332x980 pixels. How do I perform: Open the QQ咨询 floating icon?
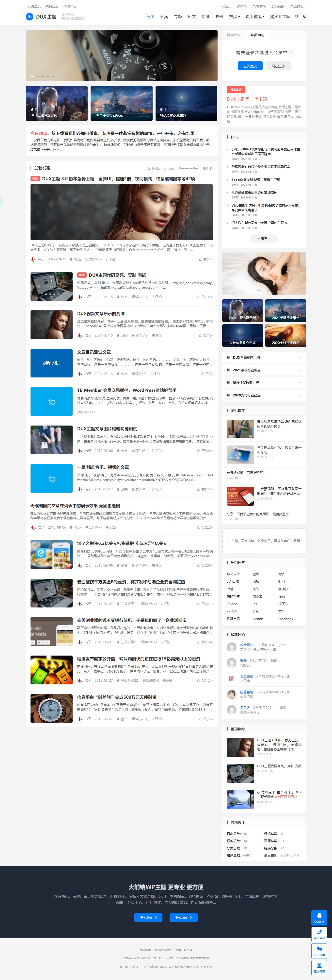pyautogui.click(x=319, y=918)
